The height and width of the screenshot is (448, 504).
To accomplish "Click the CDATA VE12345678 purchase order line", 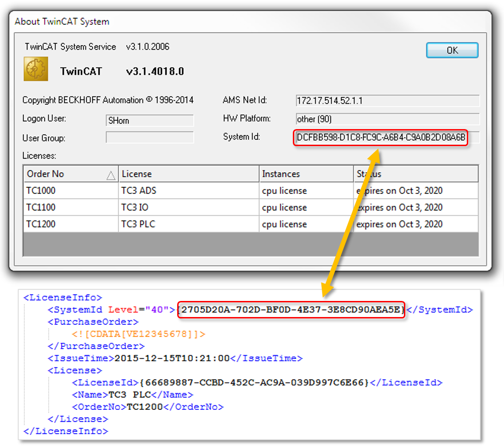I will [138, 334].
